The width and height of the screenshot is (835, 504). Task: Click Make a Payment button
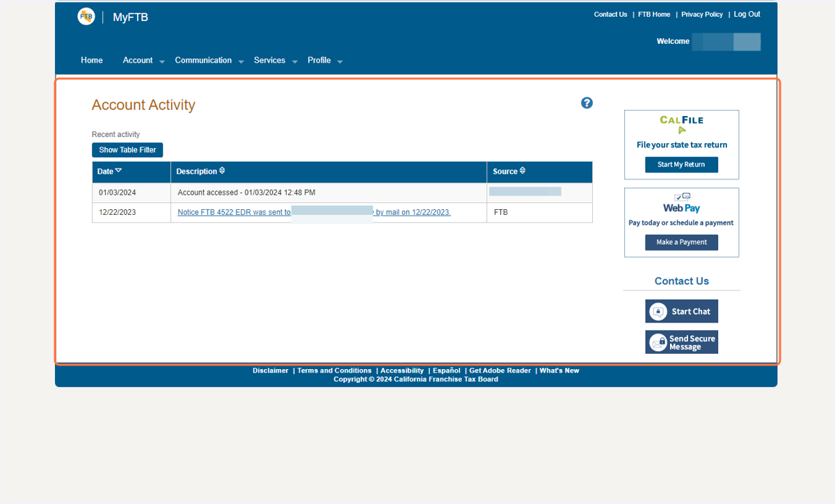[x=681, y=243]
